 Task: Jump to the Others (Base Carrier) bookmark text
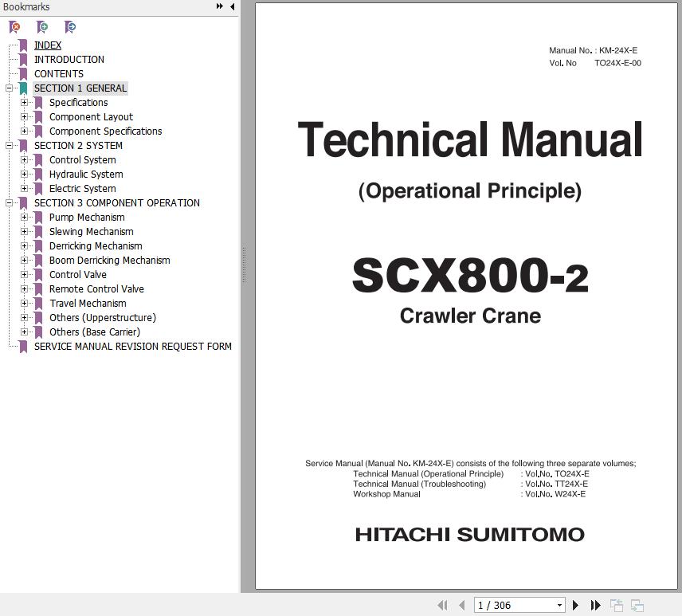click(95, 332)
